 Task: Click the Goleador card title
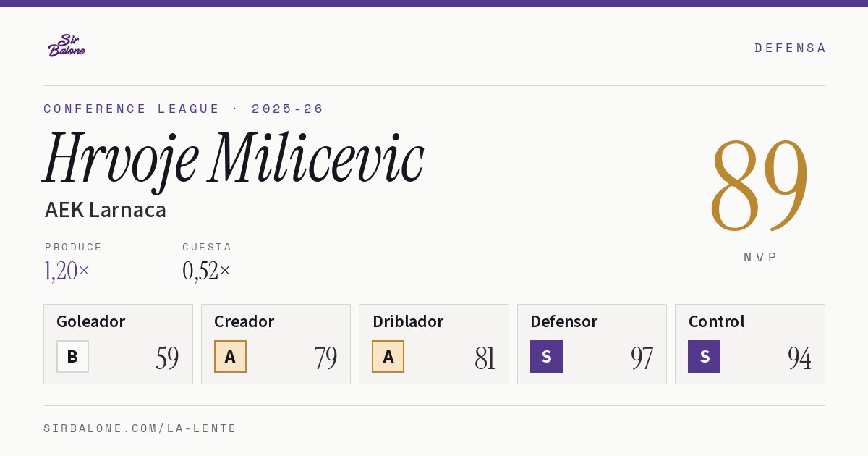[x=91, y=321]
